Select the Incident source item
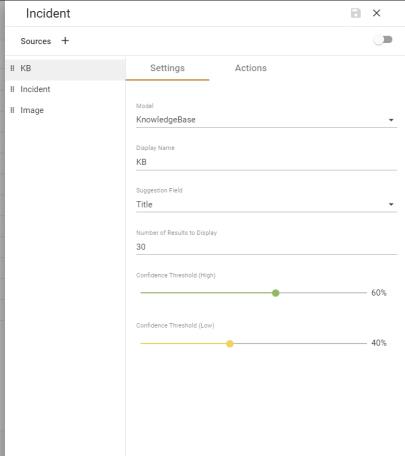 65,89
